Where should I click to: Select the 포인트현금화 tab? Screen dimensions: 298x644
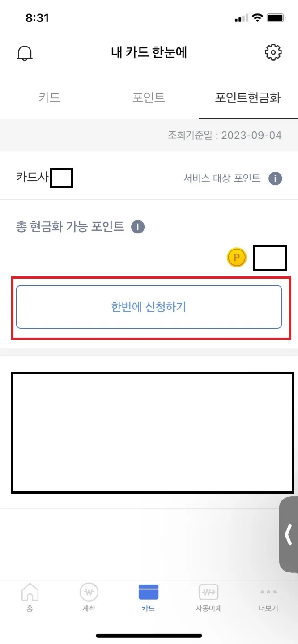pos(248,97)
